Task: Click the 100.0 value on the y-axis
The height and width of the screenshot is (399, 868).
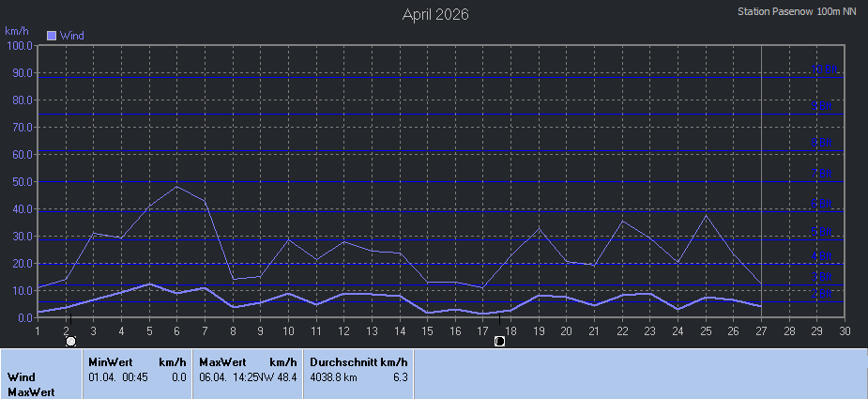Action: pos(19,45)
